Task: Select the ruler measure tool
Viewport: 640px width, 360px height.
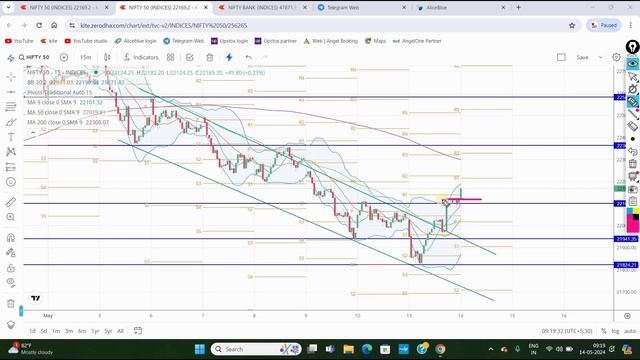Action: click(x=11, y=202)
